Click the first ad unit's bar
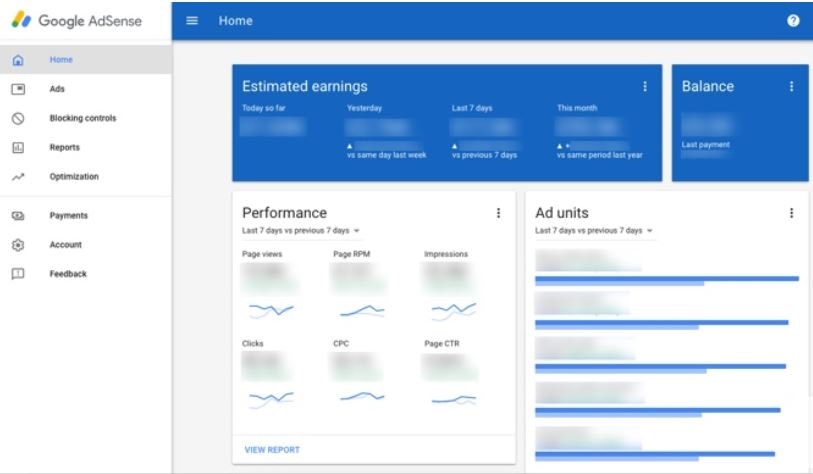 (x=667, y=281)
